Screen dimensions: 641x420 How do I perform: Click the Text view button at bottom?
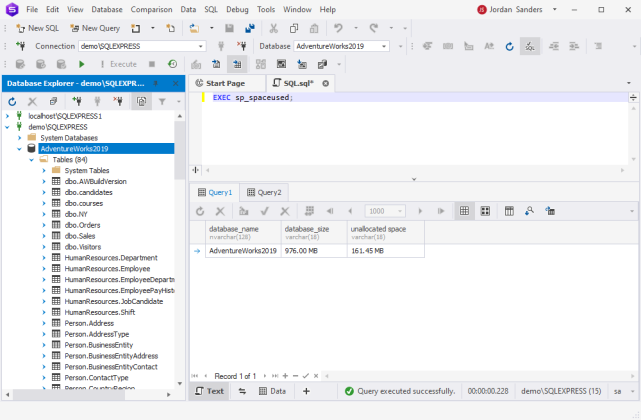[x=209, y=391]
